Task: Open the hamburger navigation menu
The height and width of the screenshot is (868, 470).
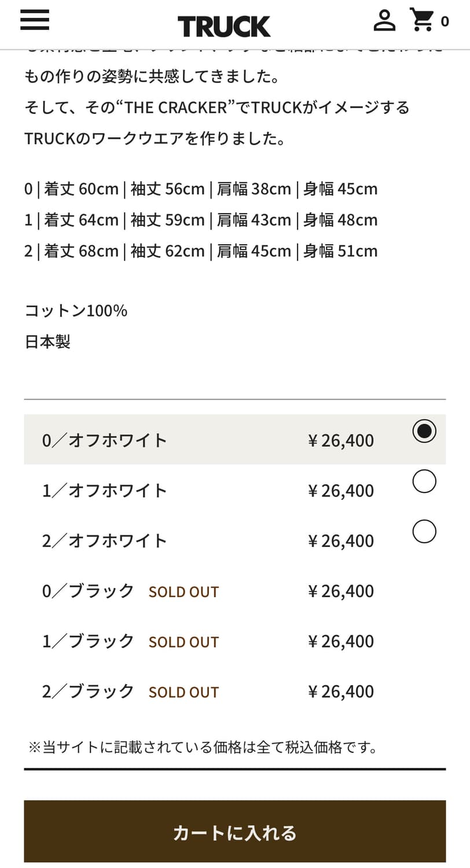Action: (x=35, y=21)
